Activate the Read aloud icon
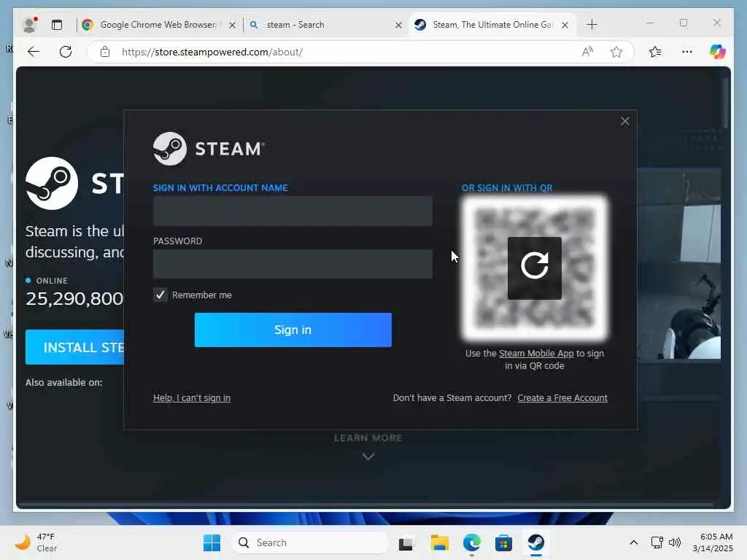Image resolution: width=747 pixels, height=560 pixels. tap(587, 52)
